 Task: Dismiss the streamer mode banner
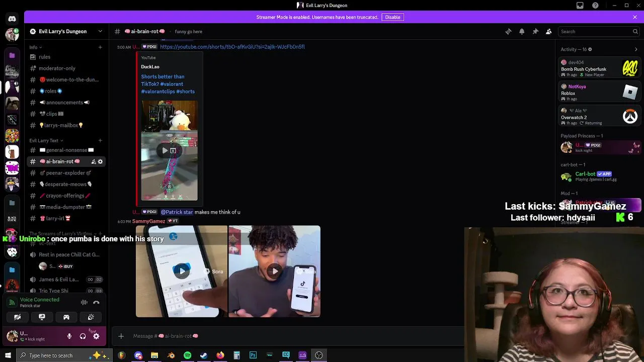[635, 17]
